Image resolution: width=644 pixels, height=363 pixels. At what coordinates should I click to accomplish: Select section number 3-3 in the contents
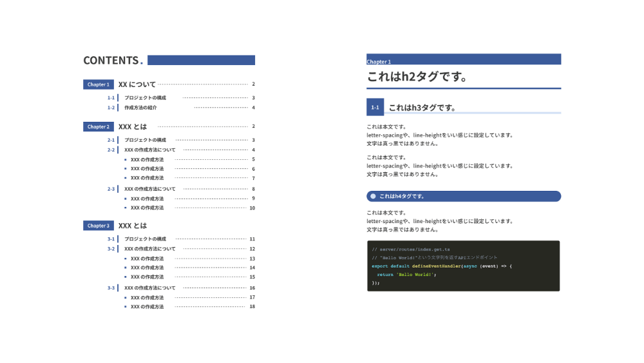point(111,288)
